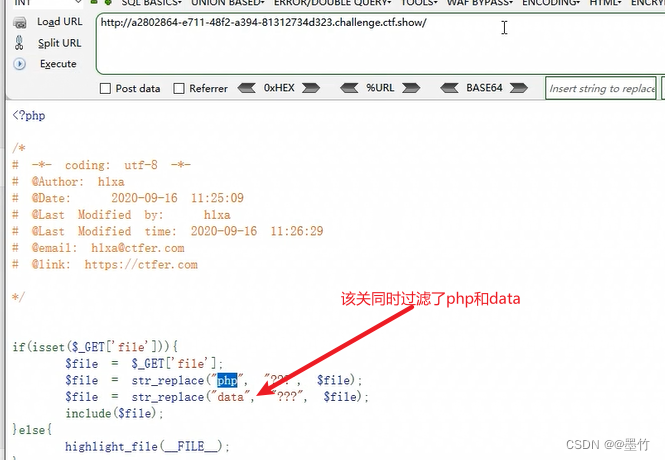Open the SQL BASICS menu
Screen dimensions: 665x460
pos(151,3)
